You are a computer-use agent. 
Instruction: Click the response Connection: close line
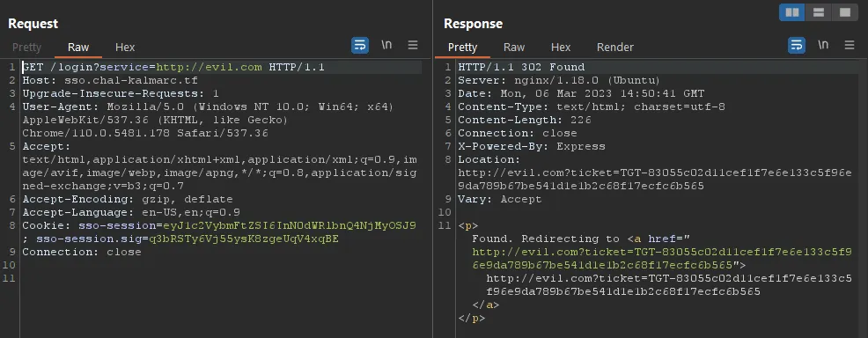pos(518,133)
